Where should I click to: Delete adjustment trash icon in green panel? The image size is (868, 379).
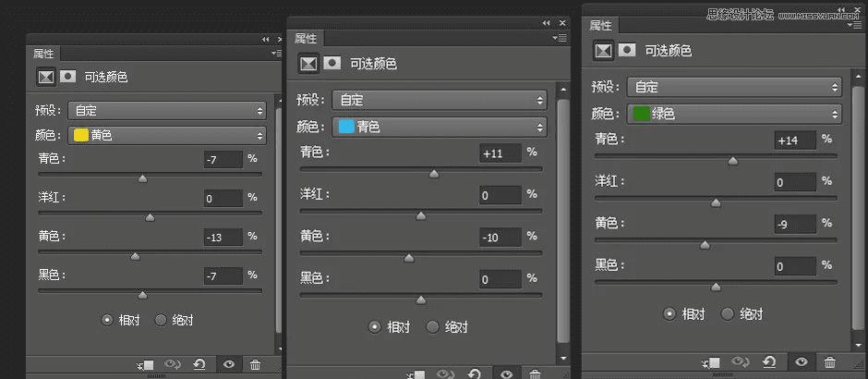829,363
